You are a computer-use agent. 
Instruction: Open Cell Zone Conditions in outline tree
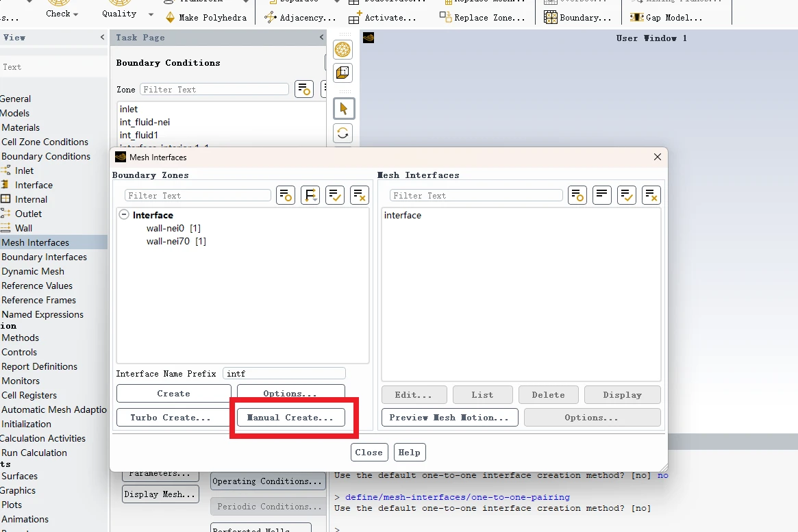click(x=45, y=142)
